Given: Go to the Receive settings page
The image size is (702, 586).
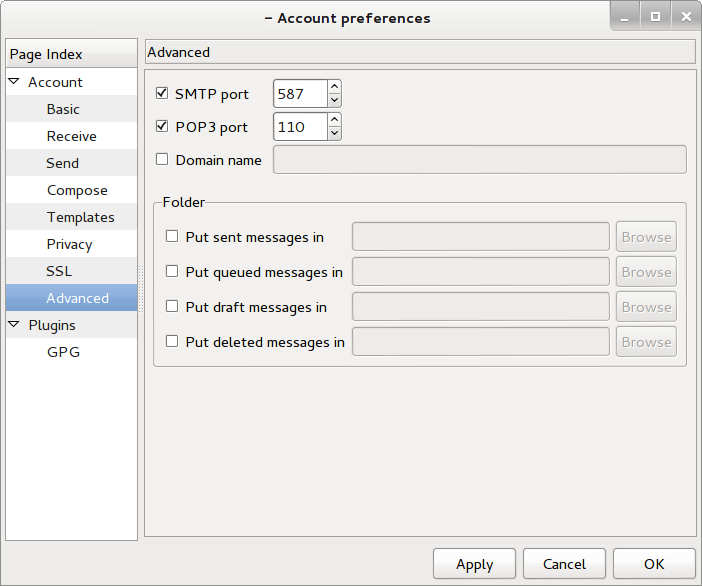Looking at the screenshot, I should pyautogui.click(x=71, y=136).
